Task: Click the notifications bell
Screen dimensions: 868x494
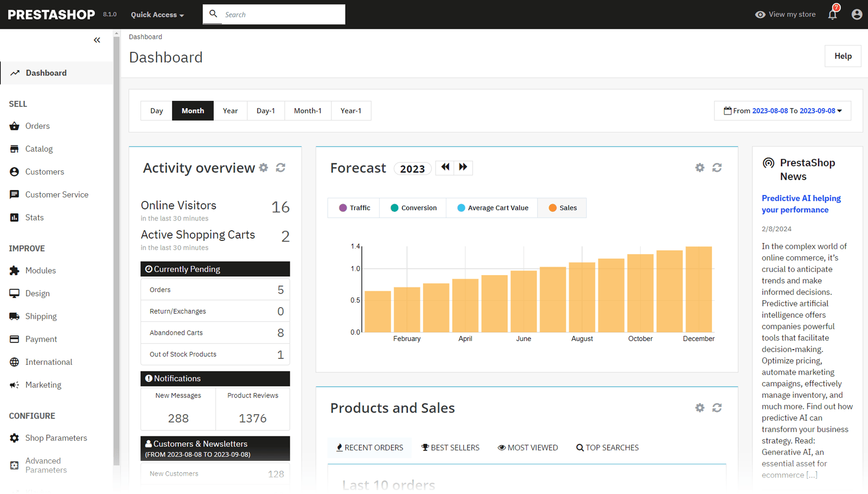Action: (832, 15)
